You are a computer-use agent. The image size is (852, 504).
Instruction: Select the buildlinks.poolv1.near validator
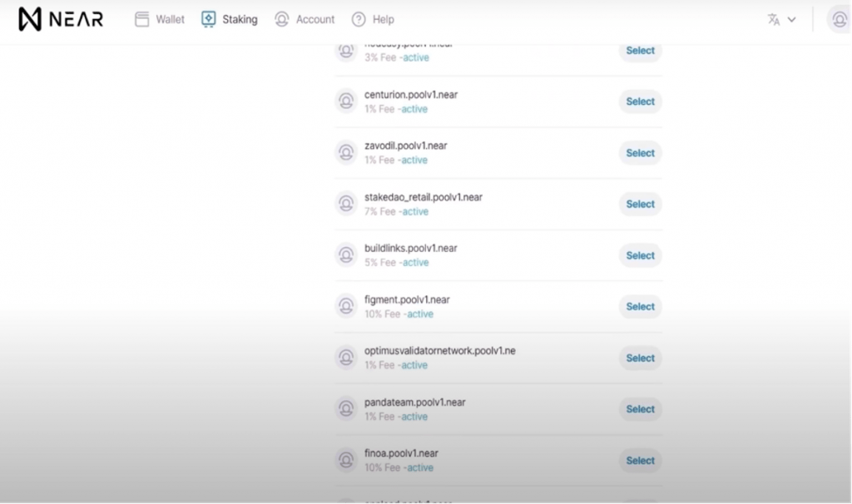(640, 255)
